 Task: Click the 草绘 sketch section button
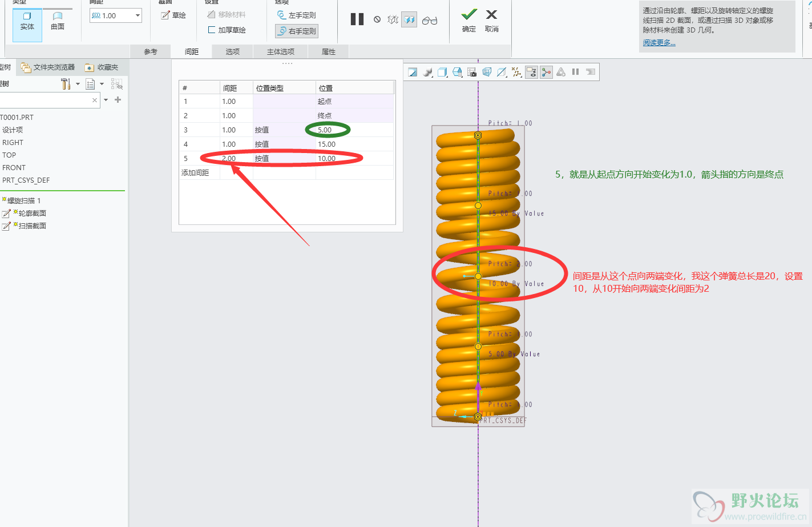[x=173, y=15]
